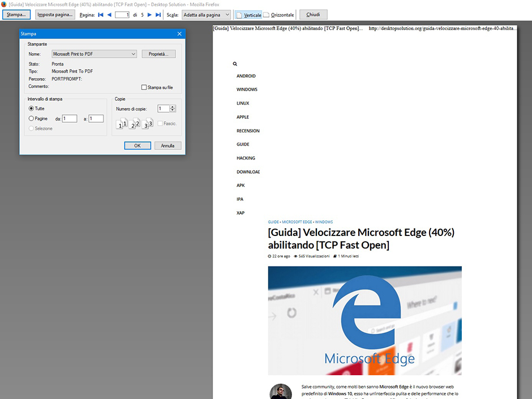Click the Chiudi button
532x399 pixels.
[313, 15]
